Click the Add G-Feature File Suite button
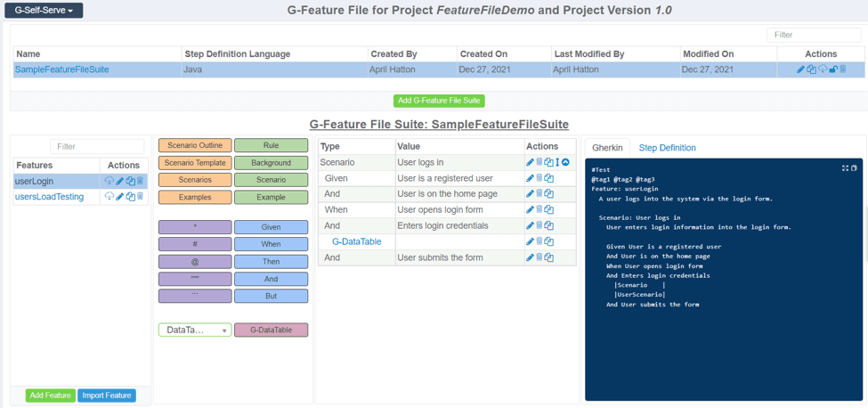Image resolution: width=868 pixels, height=408 pixels. click(439, 101)
